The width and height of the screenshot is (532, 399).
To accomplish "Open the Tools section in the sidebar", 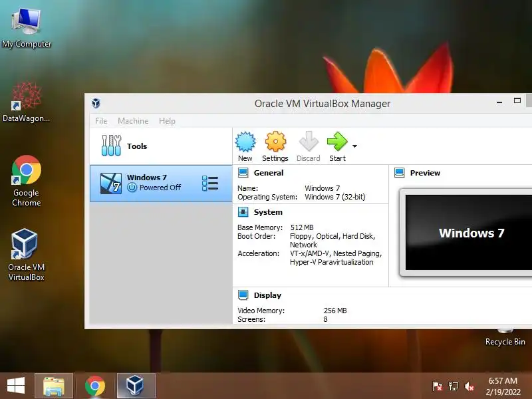I will pos(161,146).
